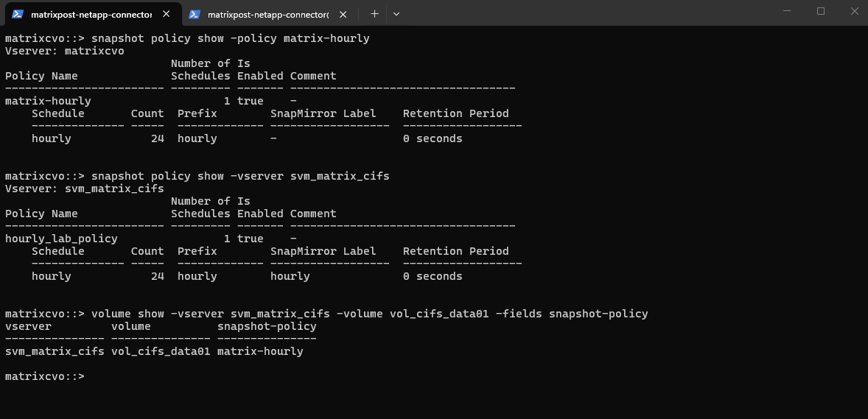This screenshot has width=868, height=419.
Task: Click the 'Vserver: matrixcvo' output line
Action: pyautogui.click(x=64, y=51)
